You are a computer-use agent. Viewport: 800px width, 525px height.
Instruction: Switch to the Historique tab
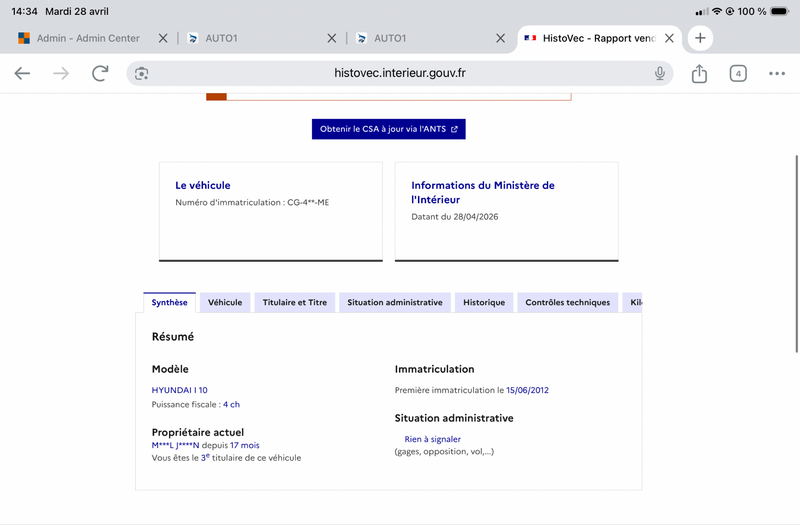click(484, 303)
